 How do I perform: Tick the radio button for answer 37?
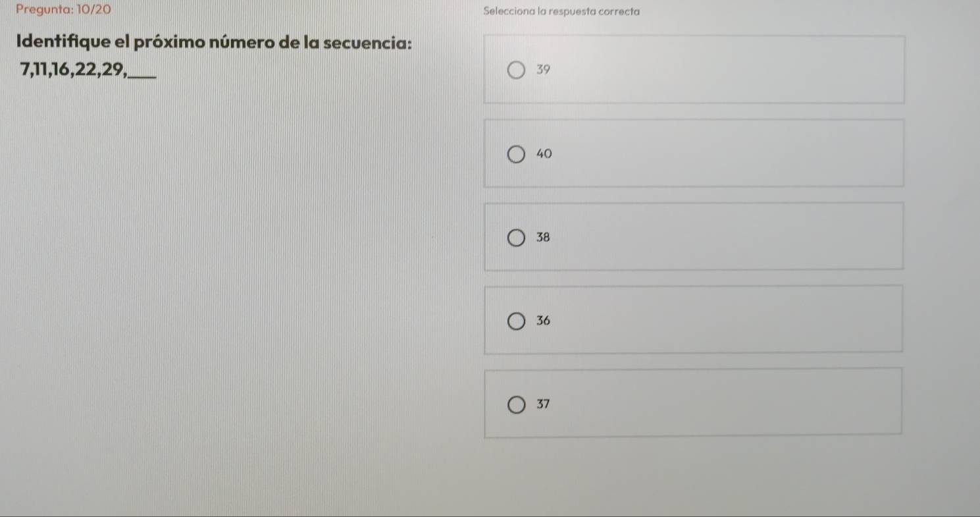click(x=517, y=404)
